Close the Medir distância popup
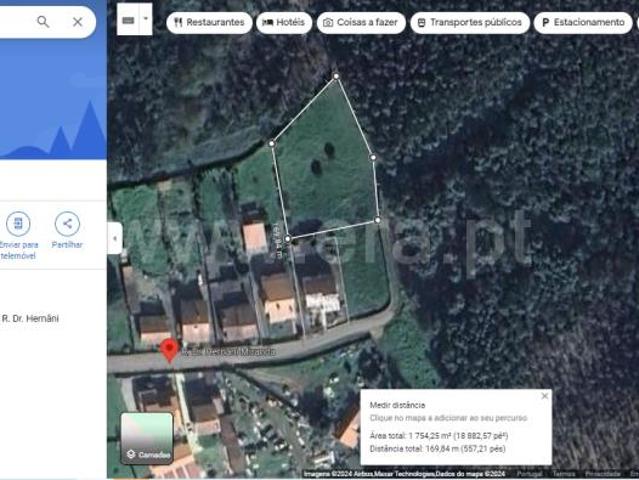 pyautogui.click(x=544, y=396)
